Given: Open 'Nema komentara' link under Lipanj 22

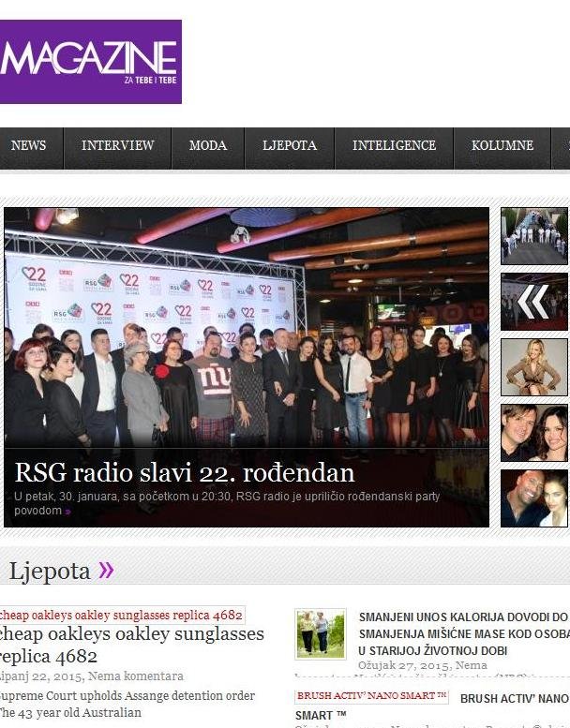Looking at the screenshot, I should 136,676.
